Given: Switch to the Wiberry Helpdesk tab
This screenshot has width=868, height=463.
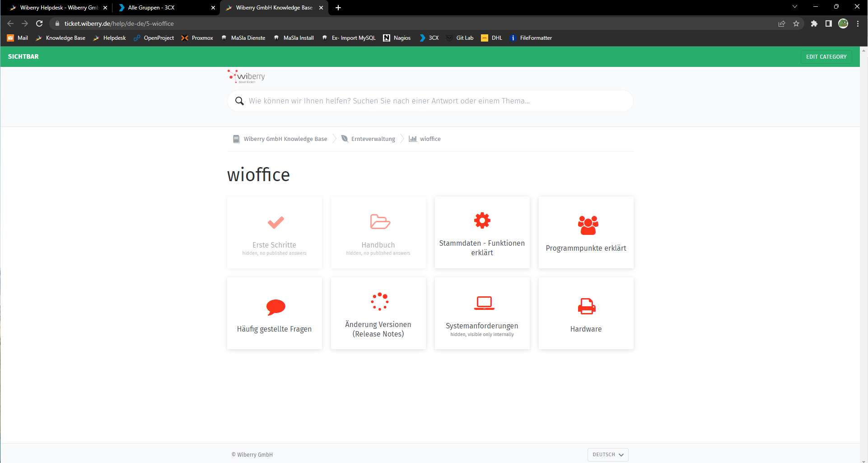Looking at the screenshot, I should point(59,8).
